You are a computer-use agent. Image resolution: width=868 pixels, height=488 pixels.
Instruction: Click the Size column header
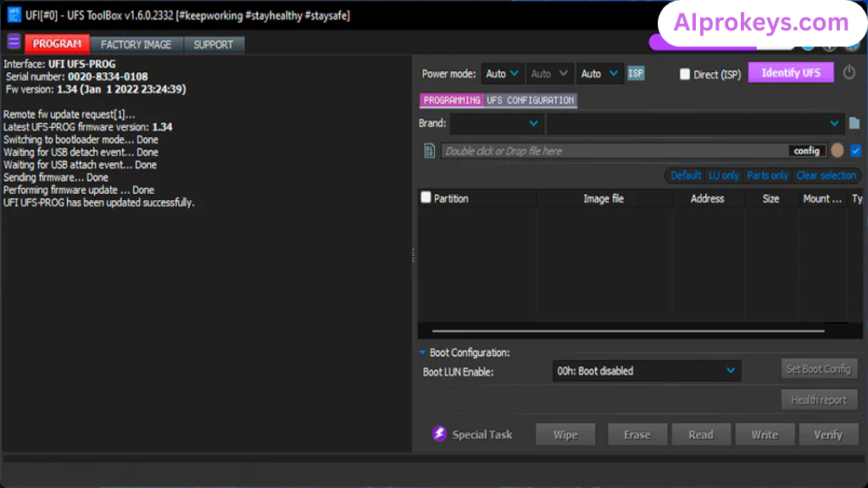tap(771, 198)
